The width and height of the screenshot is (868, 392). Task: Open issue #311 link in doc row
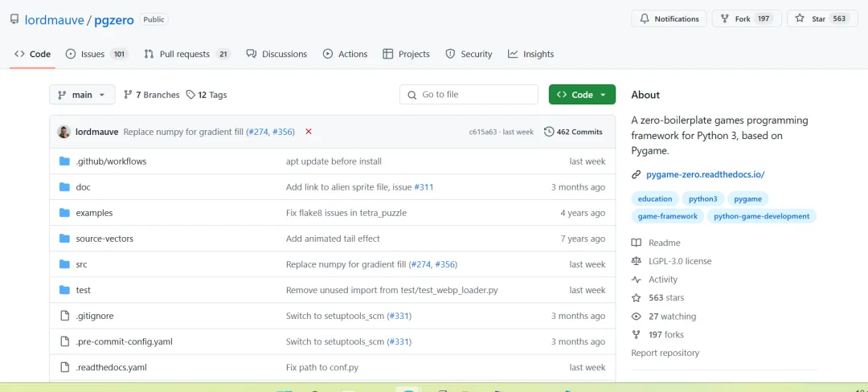(424, 187)
